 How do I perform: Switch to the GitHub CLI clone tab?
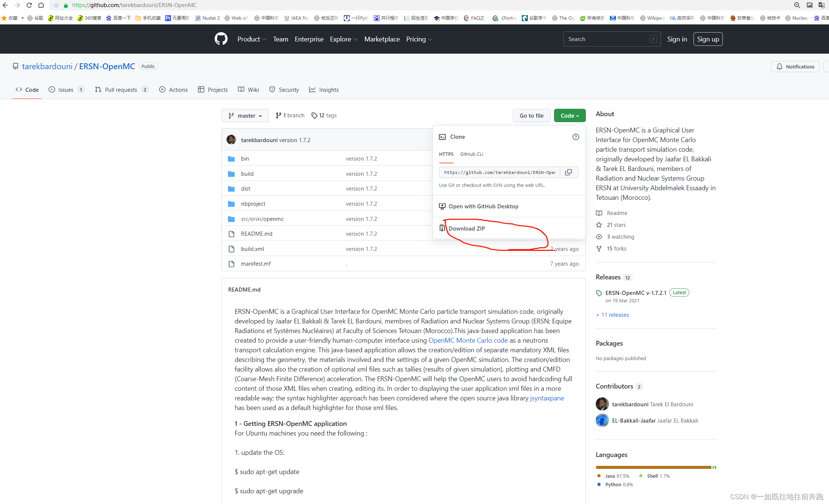[x=471, y=154]
